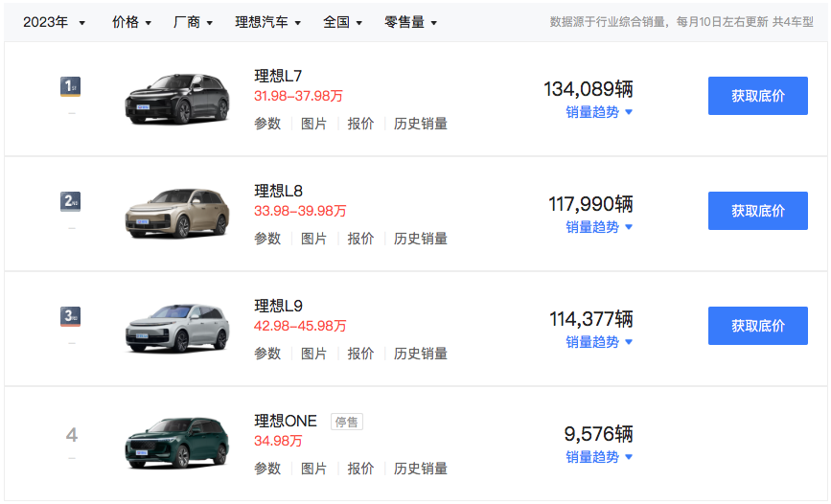
Task: Get the lowest price for 理想L9
Action: point(757,326)
